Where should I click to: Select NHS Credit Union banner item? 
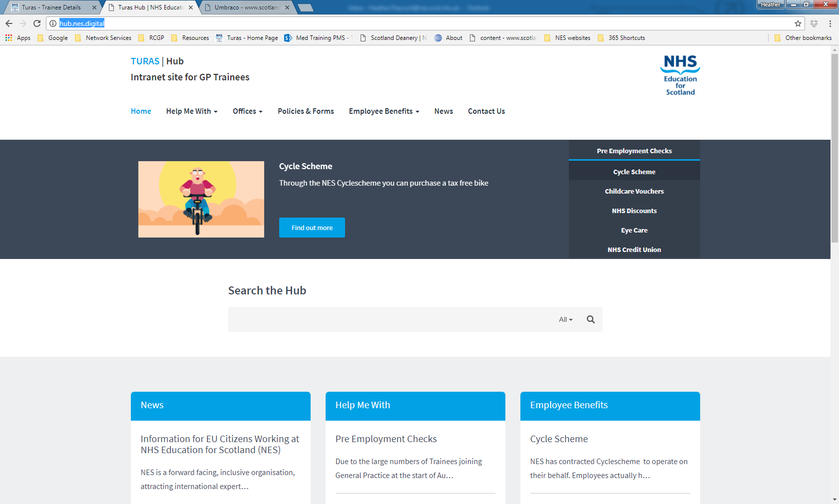click(x=634, y=250)
